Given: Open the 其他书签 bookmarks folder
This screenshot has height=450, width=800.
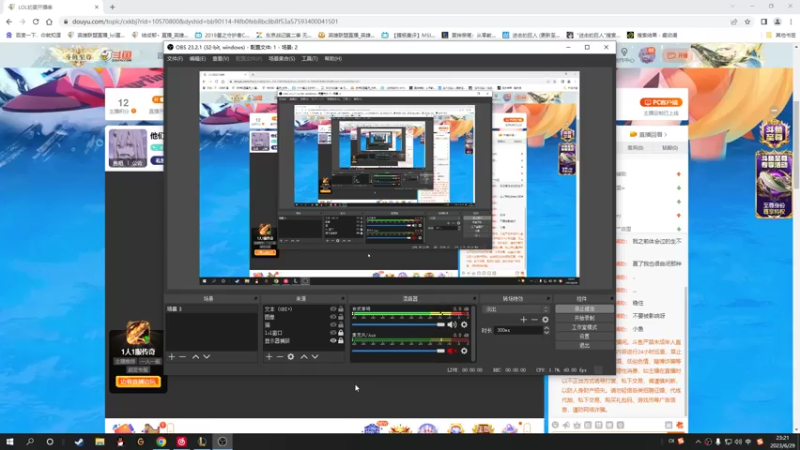Looking at the screenshot, I should (781, 35).
